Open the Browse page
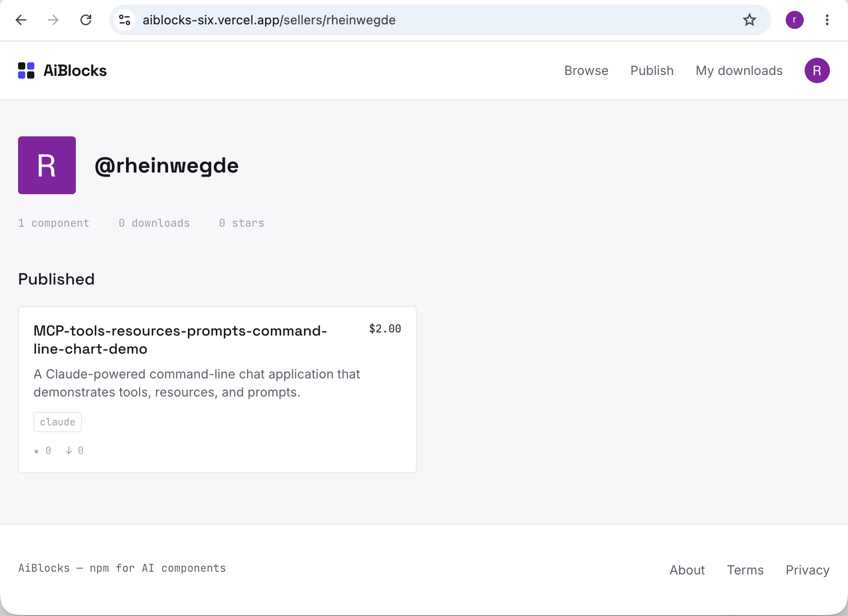 click(x=586, y=70)
